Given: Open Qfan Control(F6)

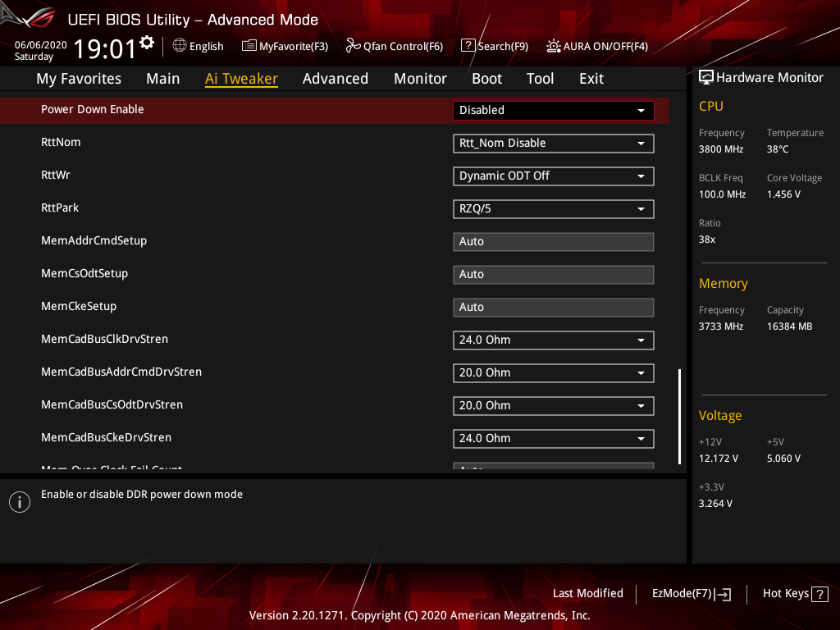Looking at the screenshot, I should (x=395, y=46).
